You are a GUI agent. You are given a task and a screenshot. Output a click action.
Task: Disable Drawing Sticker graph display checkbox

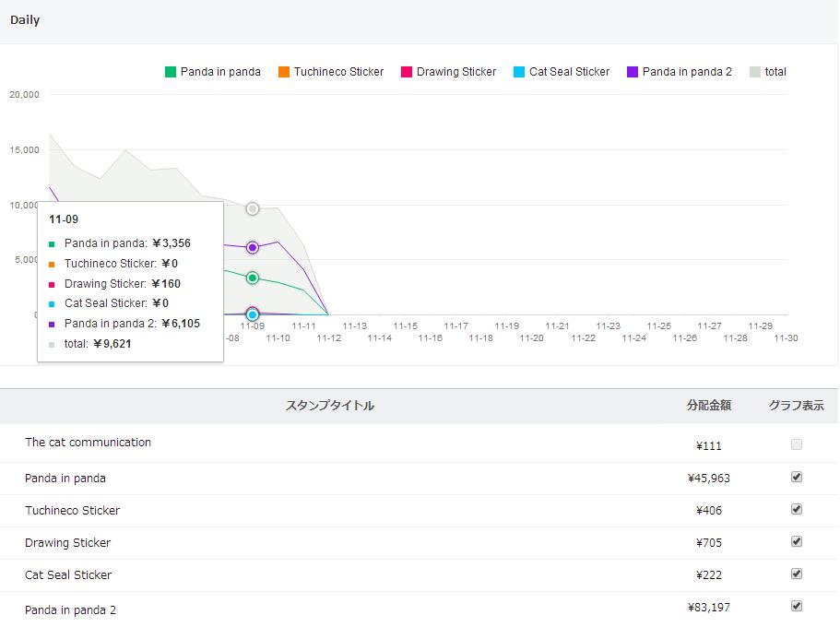pos(797,541)
